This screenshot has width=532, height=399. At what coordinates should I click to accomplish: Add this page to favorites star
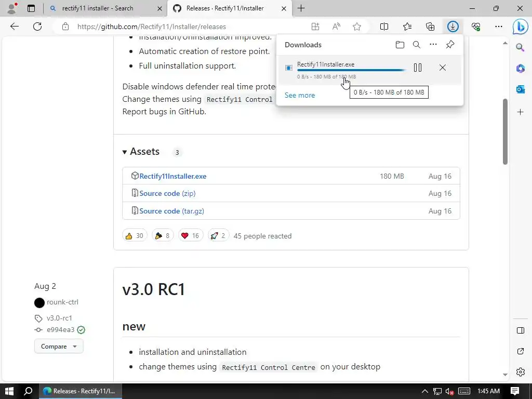pos(356,26)
